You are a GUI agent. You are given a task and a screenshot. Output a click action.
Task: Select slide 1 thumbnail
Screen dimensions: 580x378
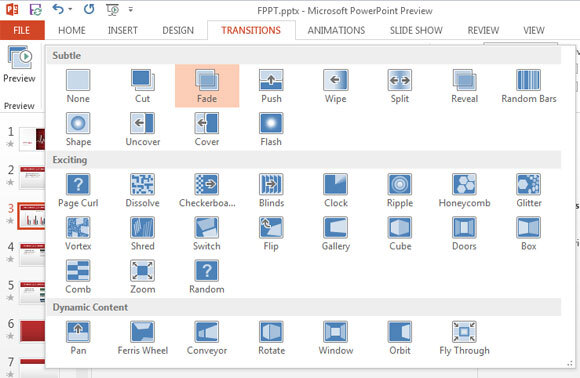[x=32, y=139]
